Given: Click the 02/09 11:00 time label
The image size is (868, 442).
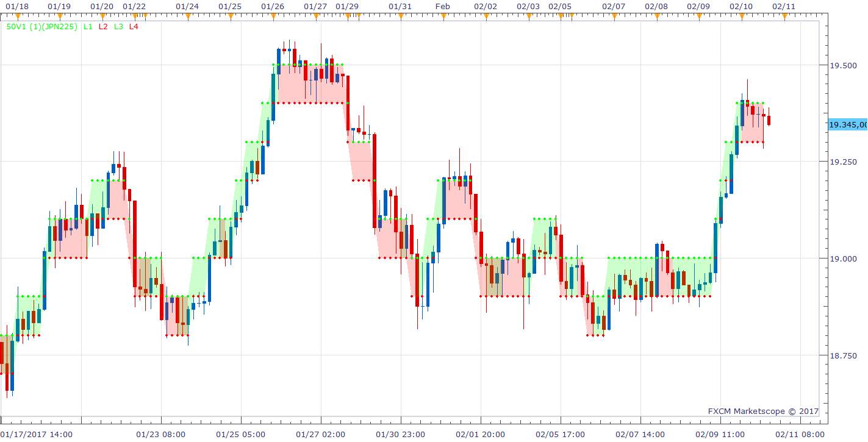Looking at the screenshot, I should tap(720, 434).
